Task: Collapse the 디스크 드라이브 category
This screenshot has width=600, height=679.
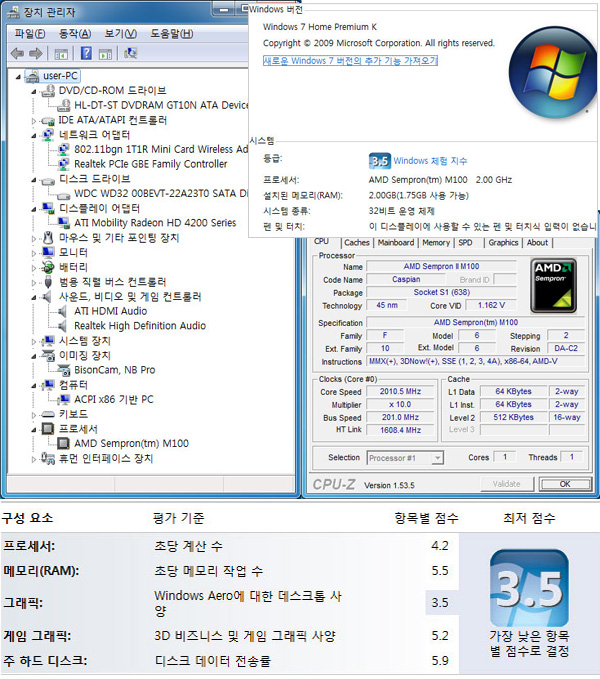Action: pyautogui.click(x=34, y=180)
